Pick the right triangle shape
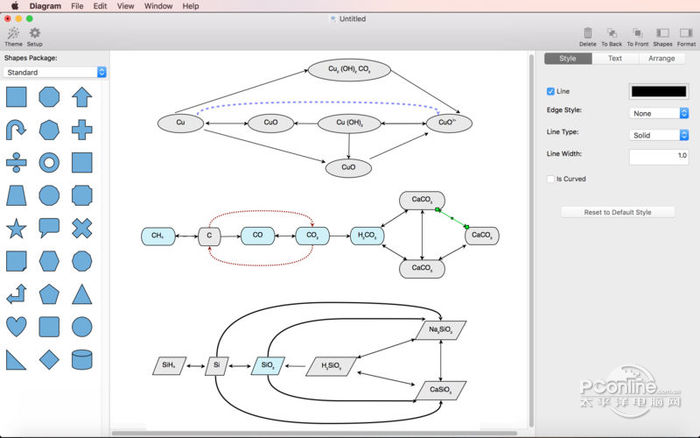Screen dimensions: 700x438 pyautogui.click(x=16, y=360)
